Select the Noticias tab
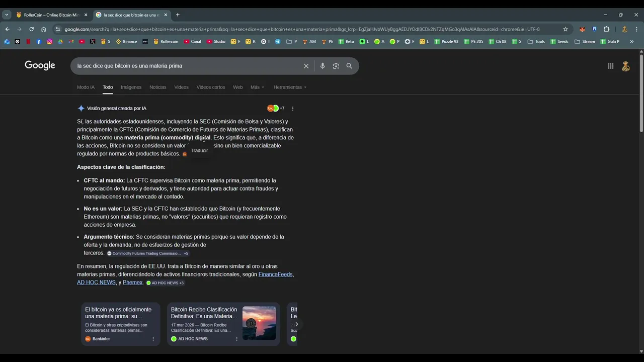The image size is (644, 362). (157, 87)
